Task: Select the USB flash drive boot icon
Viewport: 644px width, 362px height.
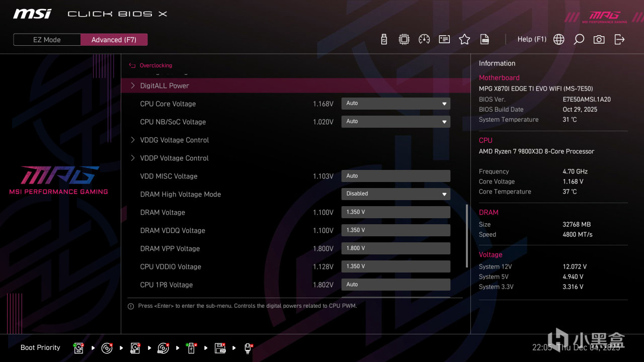Action: click(x=191, y=348)
